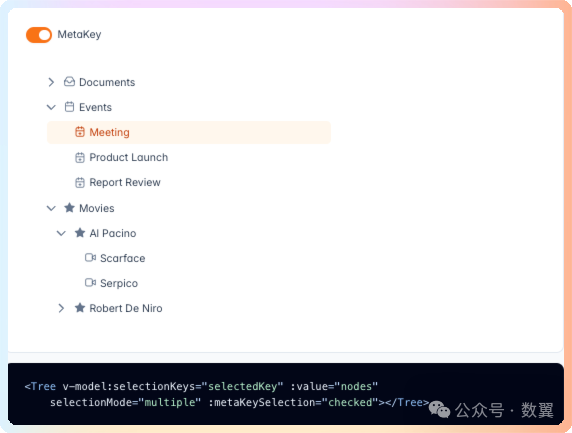Screen dimensions: 572x433
Task: Select the Meeting tree item
Action: pos(189,132)
